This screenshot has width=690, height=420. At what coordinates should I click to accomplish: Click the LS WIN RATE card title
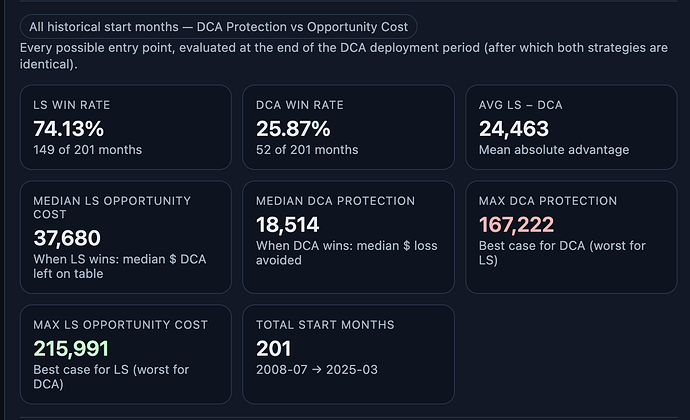click(71, 105)
